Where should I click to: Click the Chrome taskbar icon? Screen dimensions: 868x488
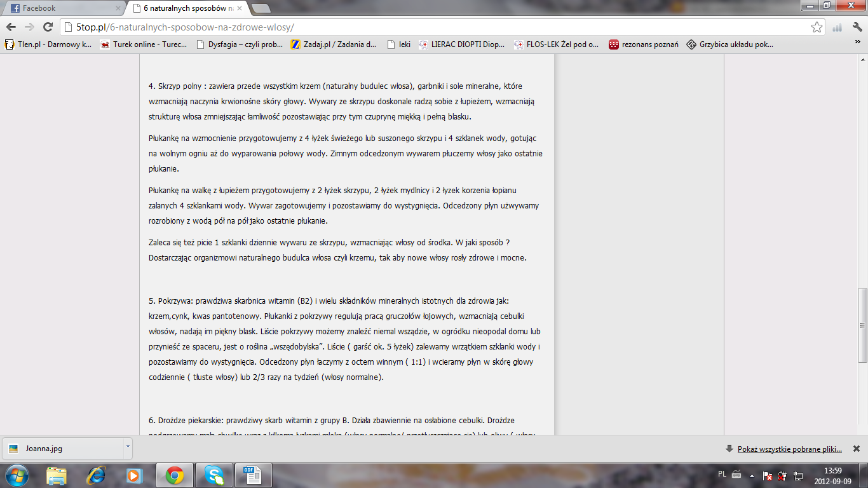pos(175,475)
